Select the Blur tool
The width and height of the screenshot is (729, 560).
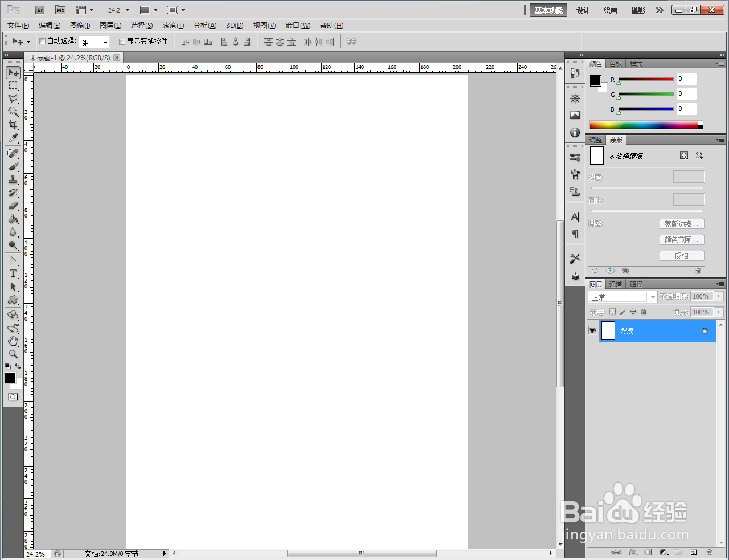13,232
